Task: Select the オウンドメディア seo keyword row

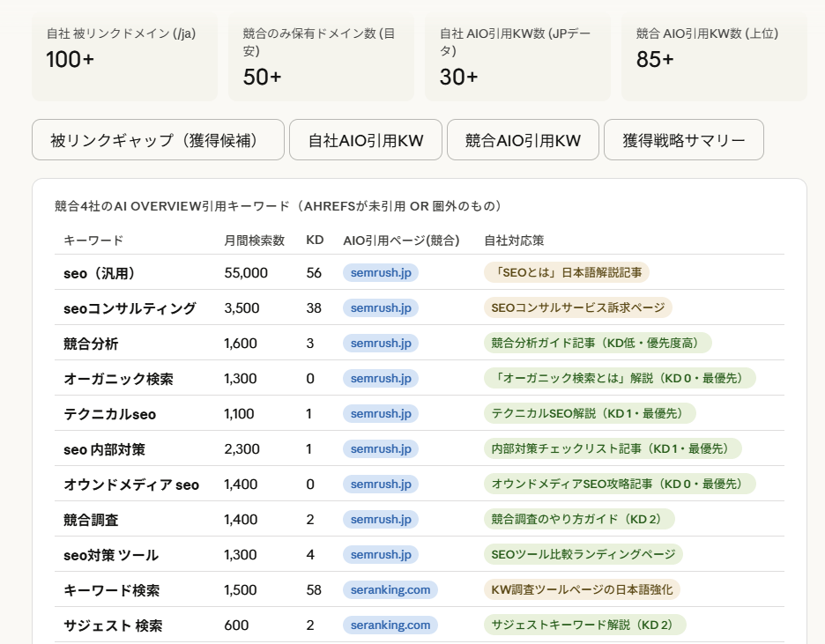Action: pos(131,485)
